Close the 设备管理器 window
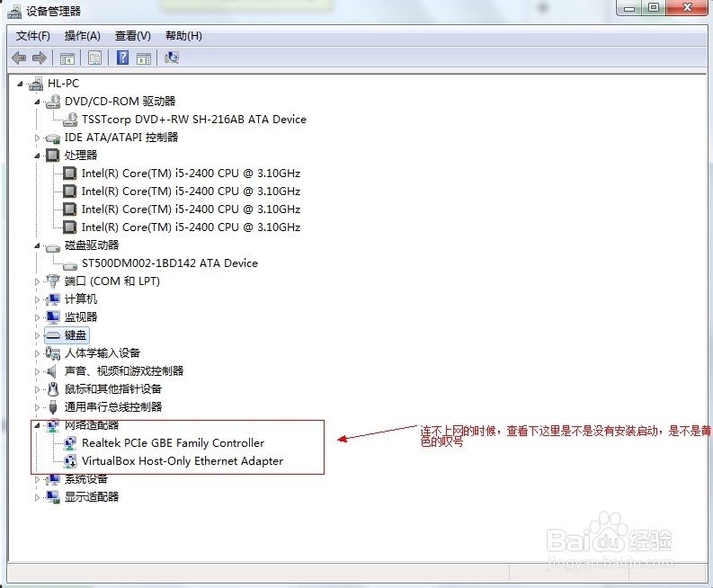The image size is (713, 588). [687, 7]
